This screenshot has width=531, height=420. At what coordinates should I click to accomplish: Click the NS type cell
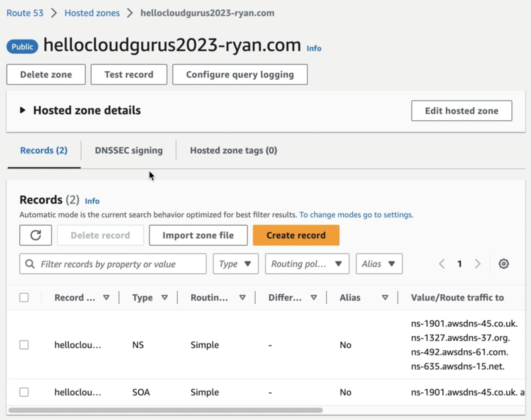(138, 345)
